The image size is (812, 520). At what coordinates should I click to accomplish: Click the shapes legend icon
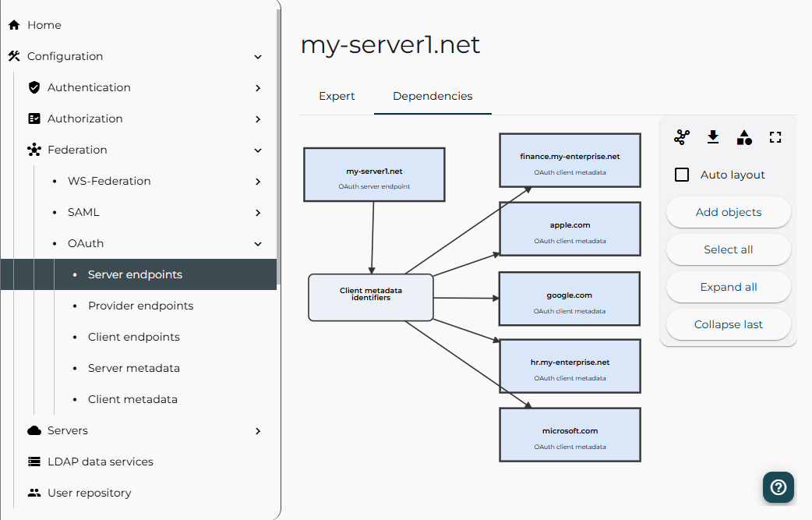[744, 137]
